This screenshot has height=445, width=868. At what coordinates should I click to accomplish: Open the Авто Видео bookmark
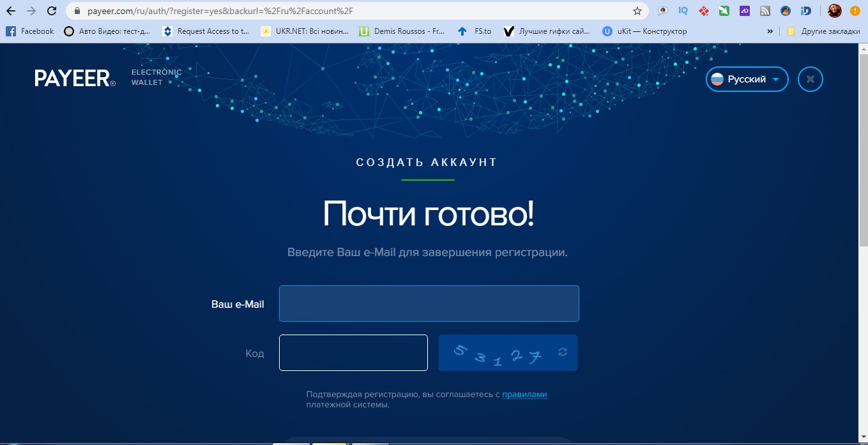[x=107, y=31]
